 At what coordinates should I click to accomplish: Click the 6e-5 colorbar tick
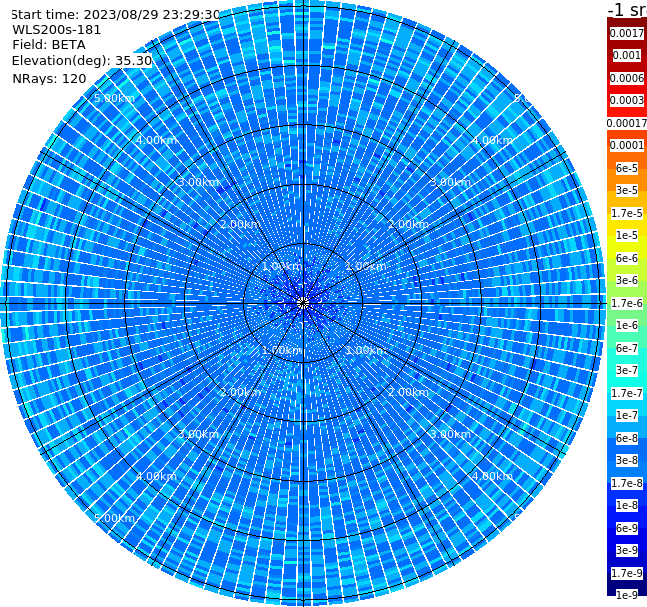[627, 168]
